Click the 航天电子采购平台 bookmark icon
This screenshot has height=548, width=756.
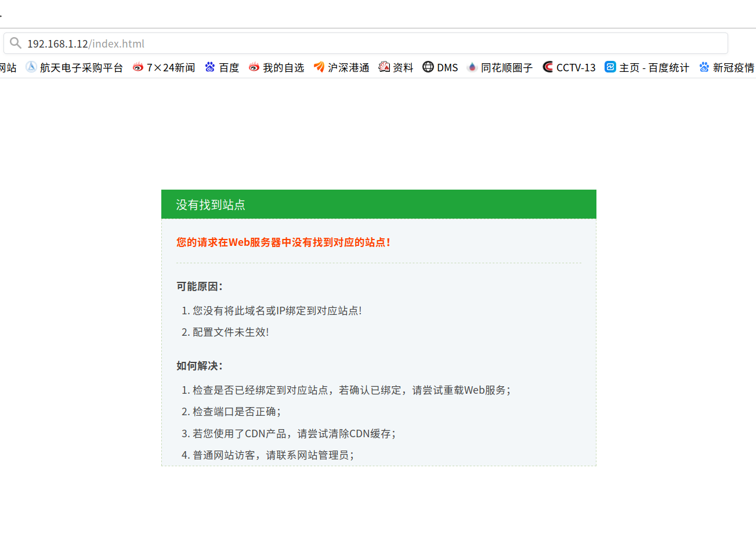pyautogui.click(x=31, y=67)
